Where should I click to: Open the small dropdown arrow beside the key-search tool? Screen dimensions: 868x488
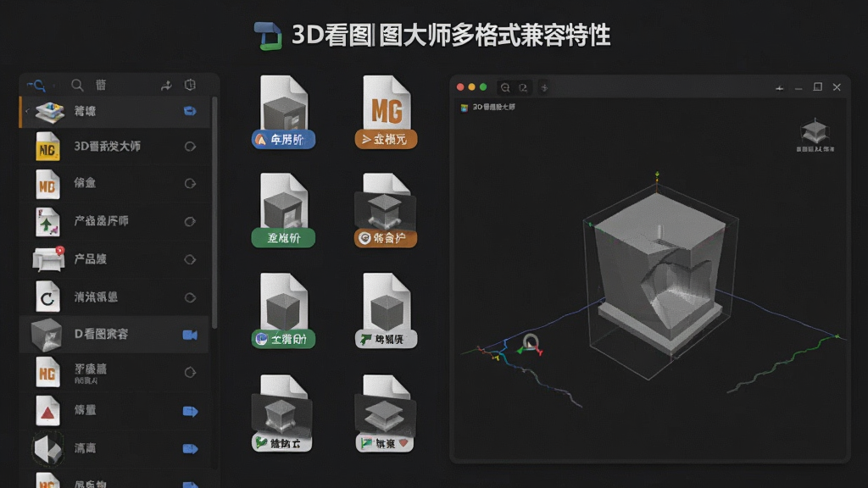coord(53,86)
